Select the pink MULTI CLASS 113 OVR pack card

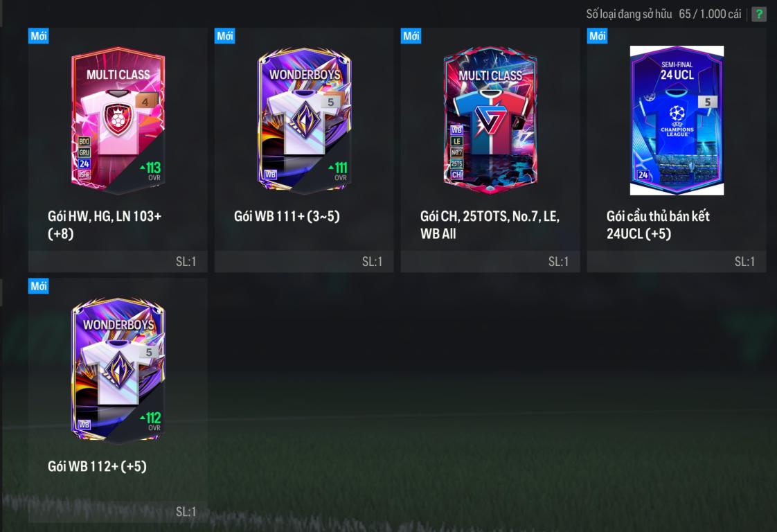click(118, 120)
